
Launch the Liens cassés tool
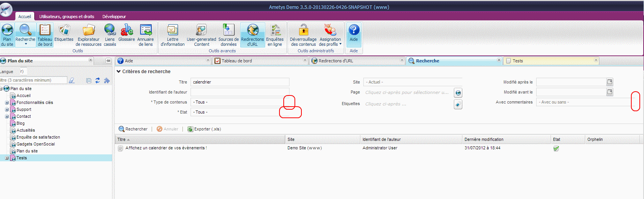(110, 35)
